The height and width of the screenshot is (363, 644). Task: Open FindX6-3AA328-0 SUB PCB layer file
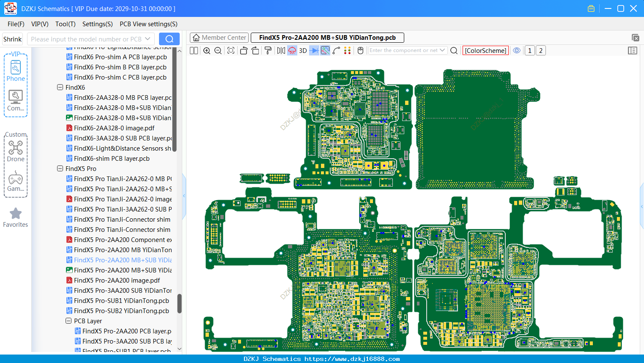point(119,138)
